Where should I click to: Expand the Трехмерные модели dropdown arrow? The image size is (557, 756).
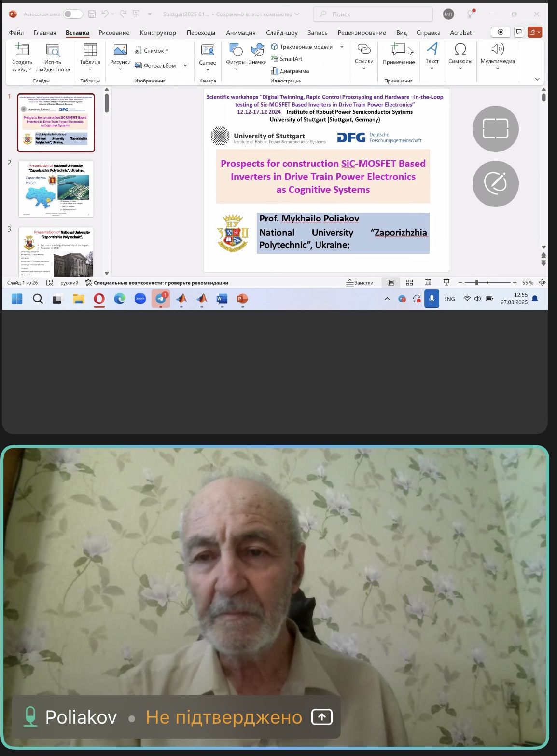tap(342, 47)
